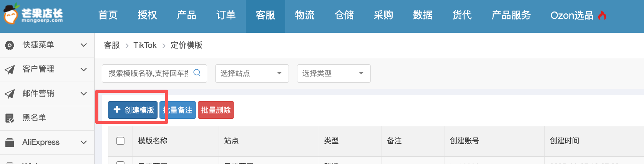Click the email marketing paper plane icon
Image resolution: width=644 pixels, height=164 pixels.
pos(10,94)
